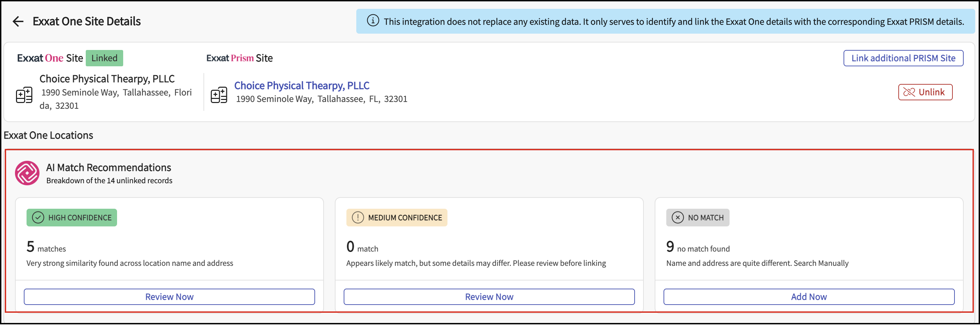The width and height of the screenshot is (980, 325).
Task: Click the Exxat One Locations heading
Action: 48,135
